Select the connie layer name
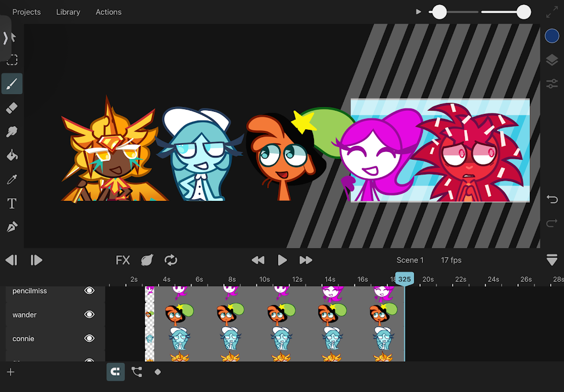Image resolution: width=564 pixels, height=392 pixels. 23,339
